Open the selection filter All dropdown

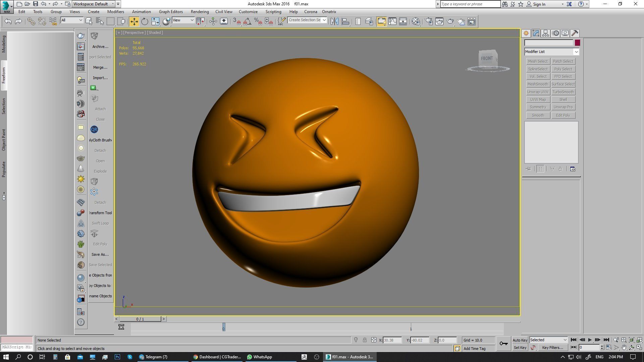pos(72,20)
